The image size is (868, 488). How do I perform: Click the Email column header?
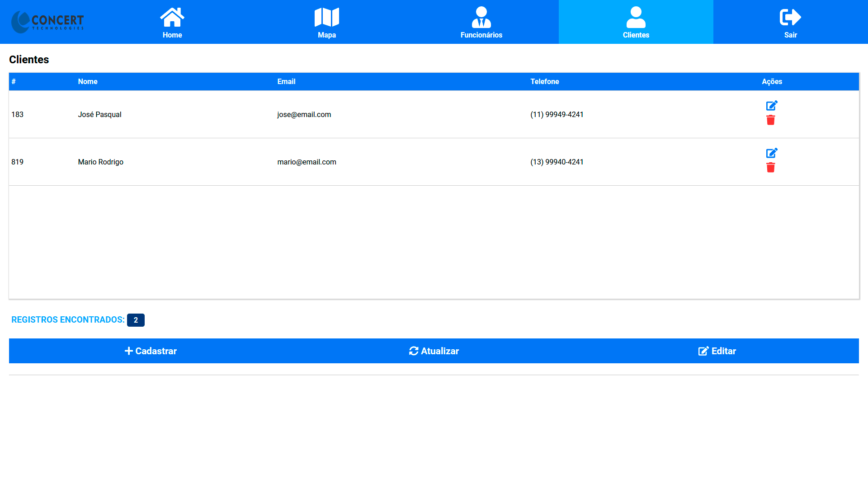286,82
